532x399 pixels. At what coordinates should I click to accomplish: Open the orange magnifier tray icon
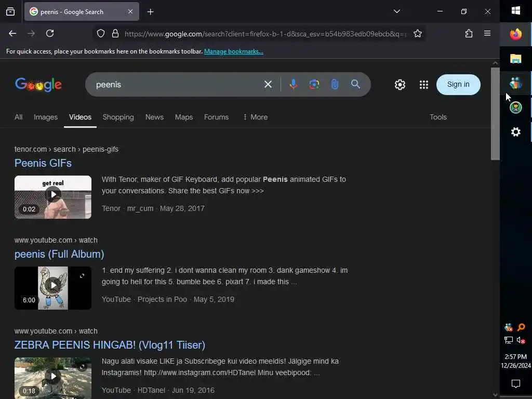tap(521, 327)
